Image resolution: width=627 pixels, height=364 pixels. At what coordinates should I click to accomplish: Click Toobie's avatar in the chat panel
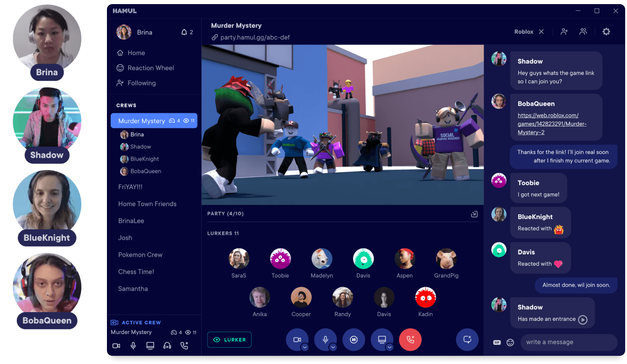(499, 181)
